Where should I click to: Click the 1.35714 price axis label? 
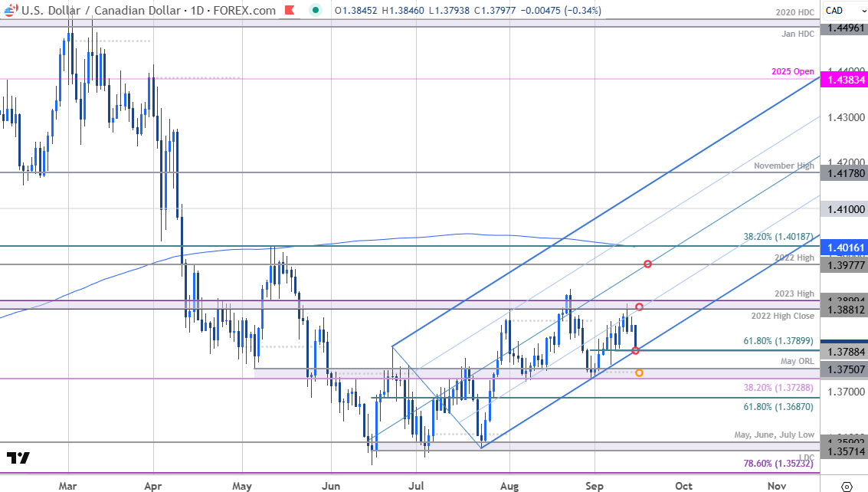844,451
